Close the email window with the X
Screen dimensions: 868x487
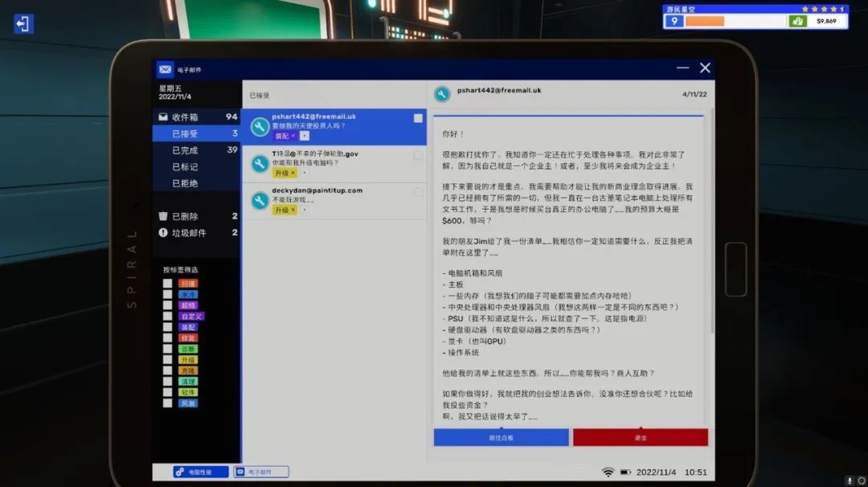(705, 68)
